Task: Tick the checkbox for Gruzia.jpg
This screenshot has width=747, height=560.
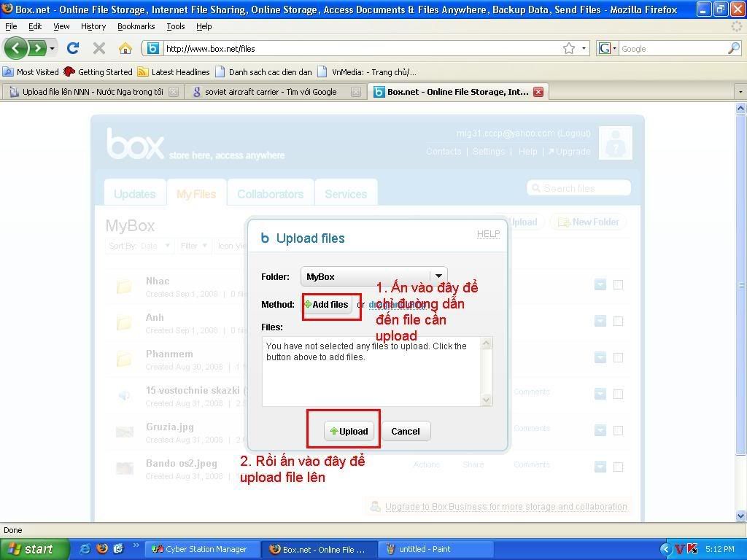Action: (618, 430)
